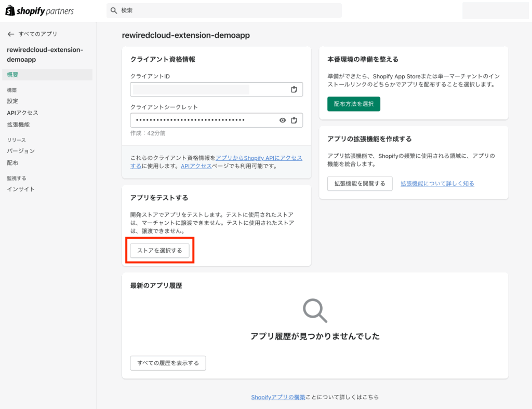Copy the クライアントシークレット with clipboard icon
This screenshot has height=409, width=532.
tap(294, 120)
